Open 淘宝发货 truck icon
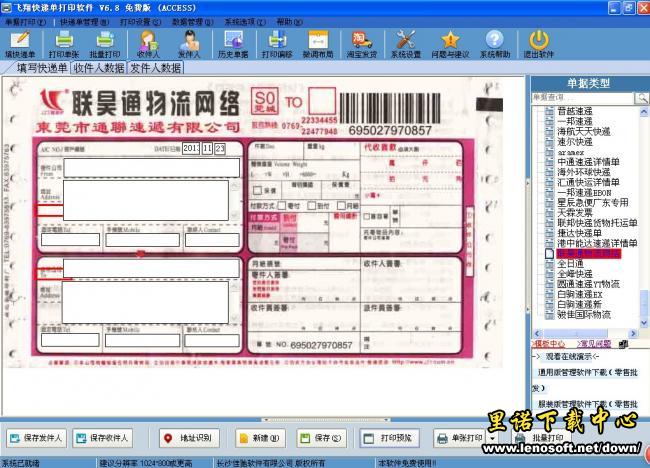This screenshot has width=650, height=468. coord(362,44)
